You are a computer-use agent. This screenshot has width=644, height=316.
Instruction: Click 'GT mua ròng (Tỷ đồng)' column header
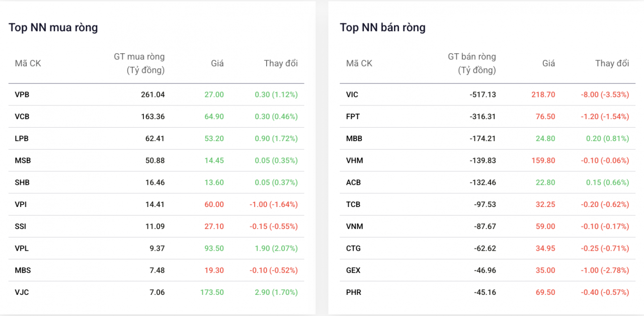(139, 63)
